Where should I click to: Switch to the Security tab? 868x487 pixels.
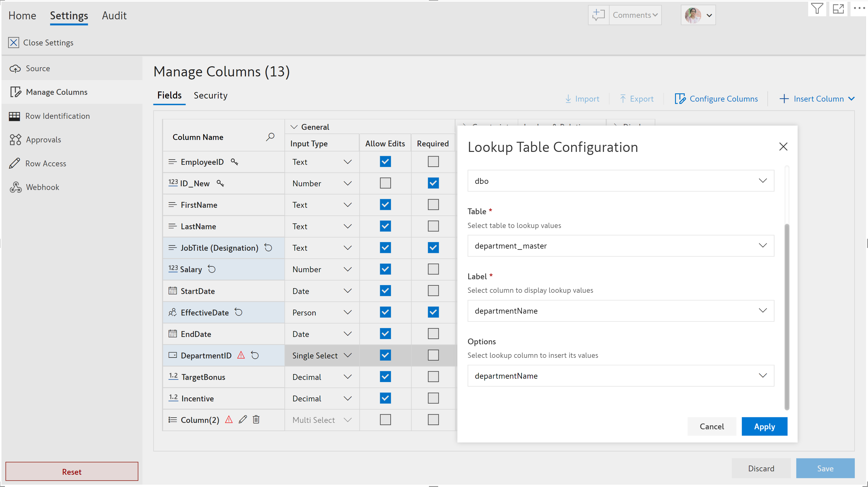pos(210,95)
